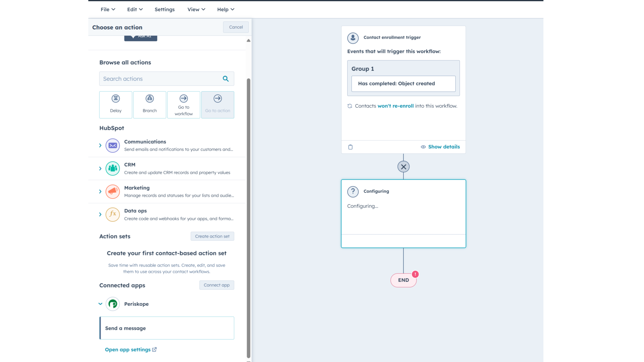Click the Communications envelope icon

[x=113, y=145]
